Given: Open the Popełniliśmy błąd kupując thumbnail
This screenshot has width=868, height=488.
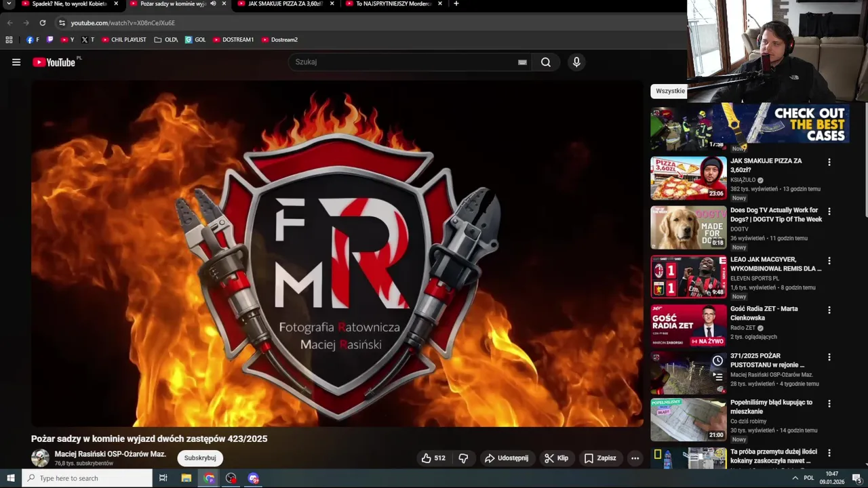Looking at the screenshot, I should click(688, 420).
